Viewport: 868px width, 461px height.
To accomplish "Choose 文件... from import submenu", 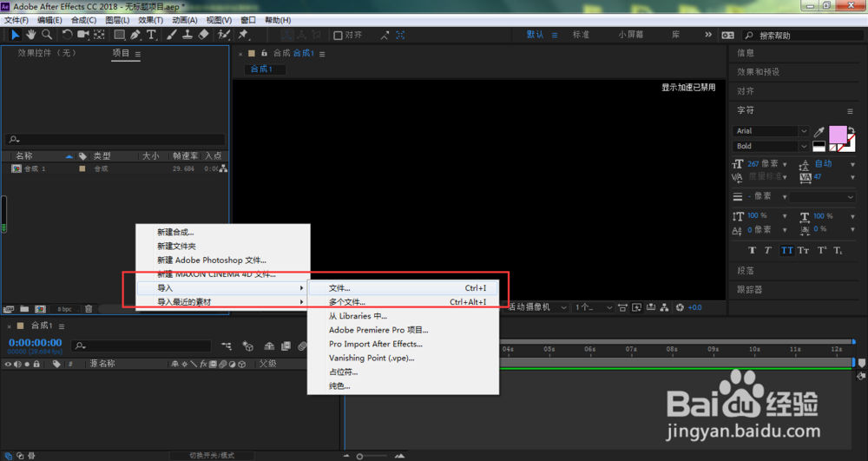I will click(404, 287).
